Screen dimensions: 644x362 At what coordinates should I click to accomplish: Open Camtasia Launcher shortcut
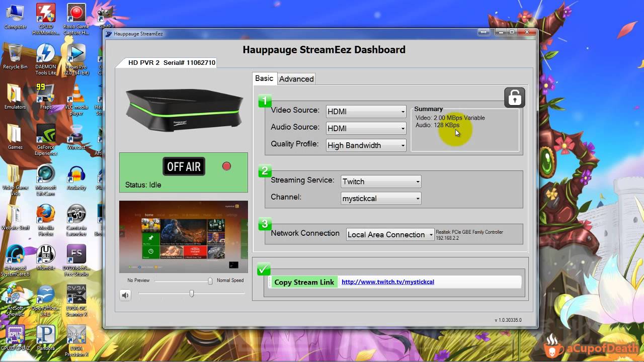(76, 220)
